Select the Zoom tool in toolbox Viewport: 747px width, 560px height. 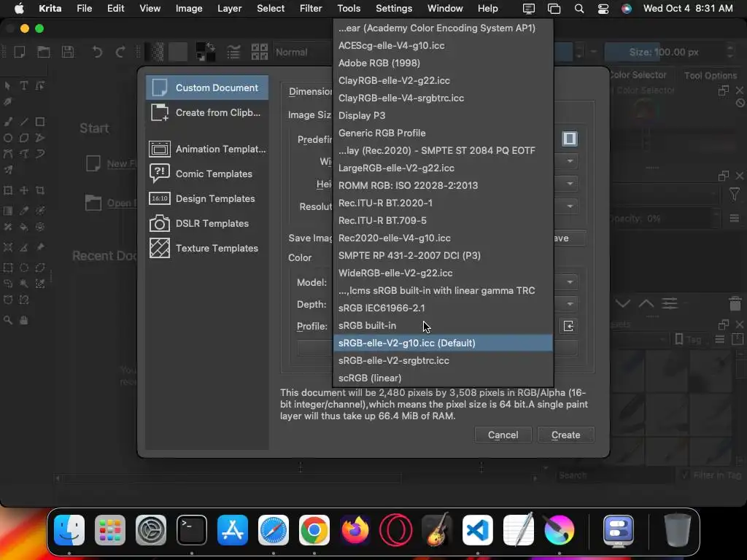pos(7,320)
